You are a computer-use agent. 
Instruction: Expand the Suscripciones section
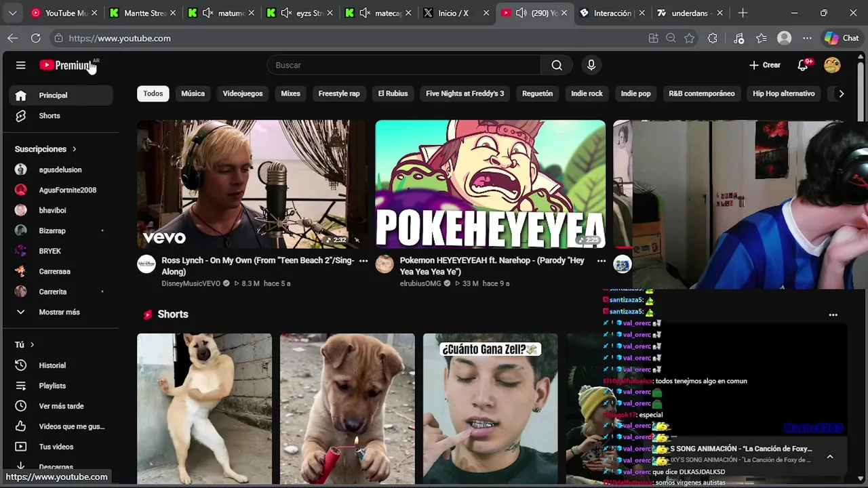click(45, 149)
